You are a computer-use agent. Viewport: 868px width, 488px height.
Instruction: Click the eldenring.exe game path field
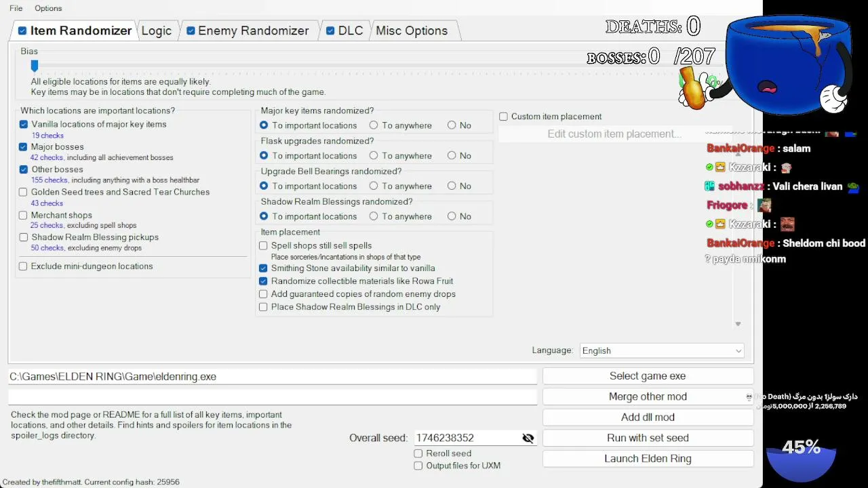[272, 376]
